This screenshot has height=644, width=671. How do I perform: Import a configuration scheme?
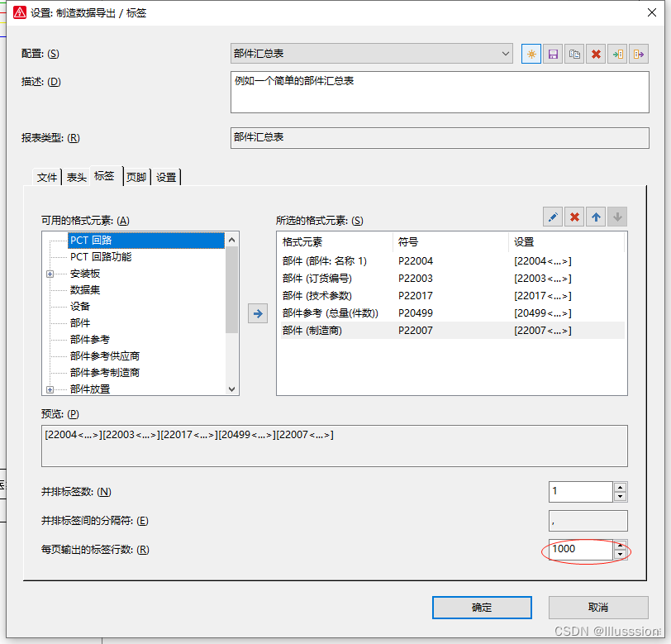pos(617,54)
